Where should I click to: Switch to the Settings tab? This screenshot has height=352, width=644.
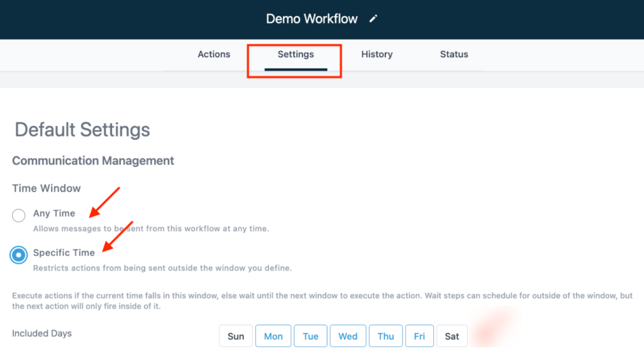pos(296,55)
